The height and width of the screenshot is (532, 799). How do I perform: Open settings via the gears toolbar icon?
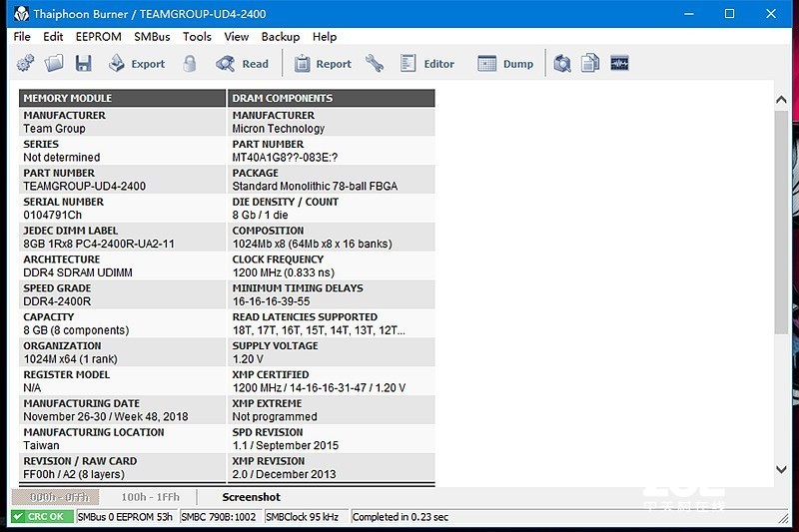25,64
